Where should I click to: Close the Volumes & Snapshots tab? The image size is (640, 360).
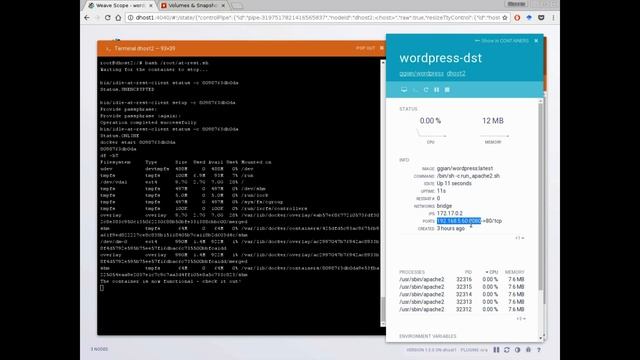point(223,6)
